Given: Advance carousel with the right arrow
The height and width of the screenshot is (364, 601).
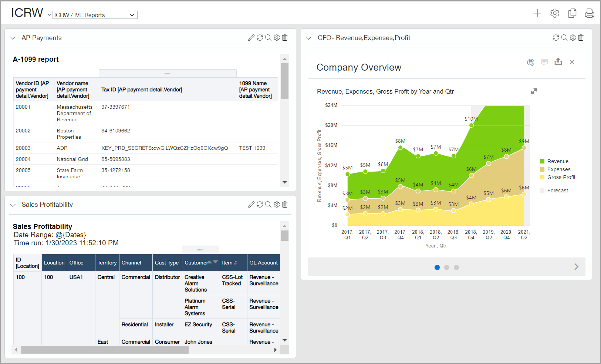Looking at the screenshot, I should click(x=576, y=266).
